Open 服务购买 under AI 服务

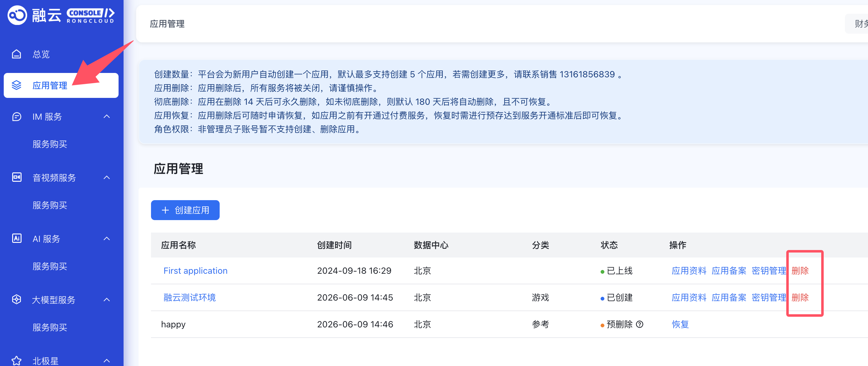click(50, 266)
